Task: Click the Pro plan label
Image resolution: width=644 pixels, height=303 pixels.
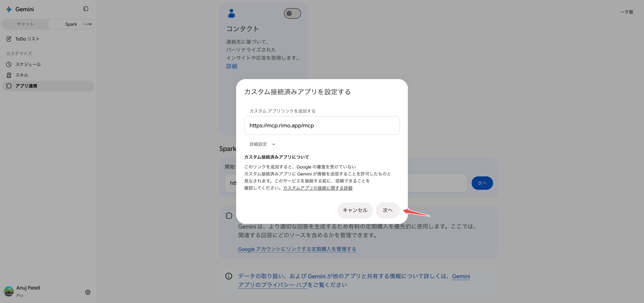Action: tap(20, 295)
